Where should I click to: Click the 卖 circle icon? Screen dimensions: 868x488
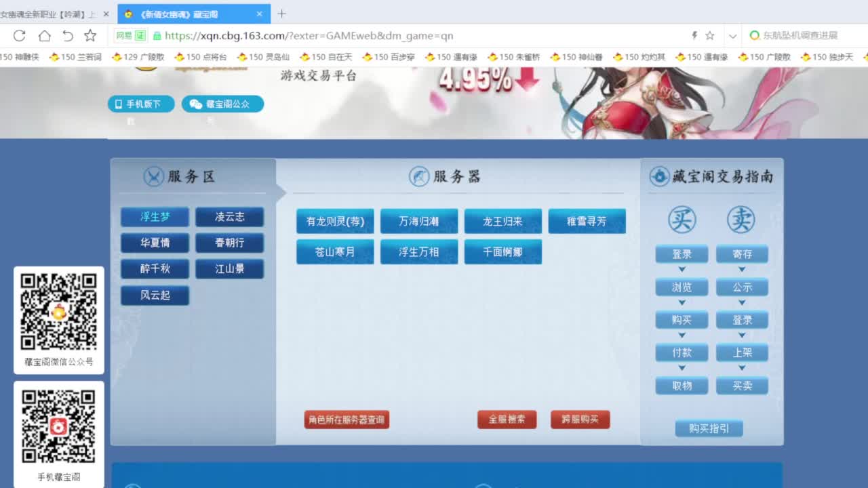coord(741,220)
